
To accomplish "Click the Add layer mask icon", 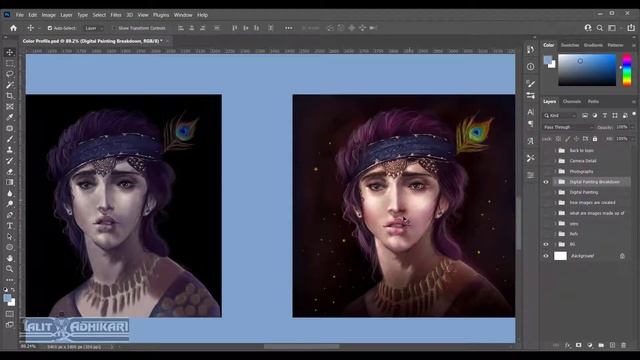I will tap(578, 345).
